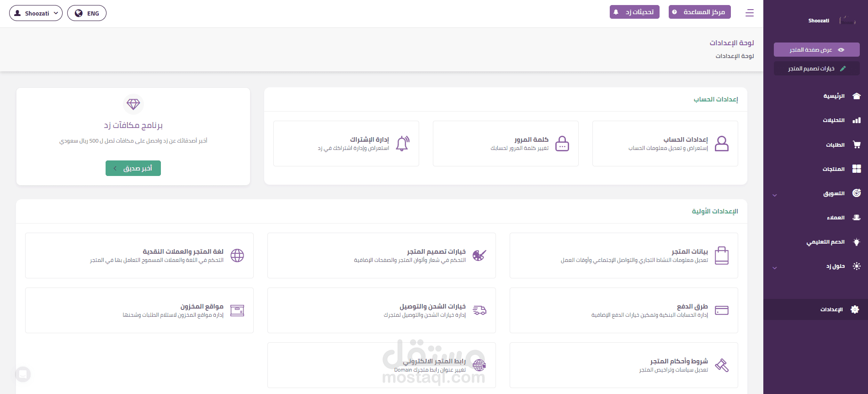
Task: Expand the التسويق submenu chevron
Action: 775,195
